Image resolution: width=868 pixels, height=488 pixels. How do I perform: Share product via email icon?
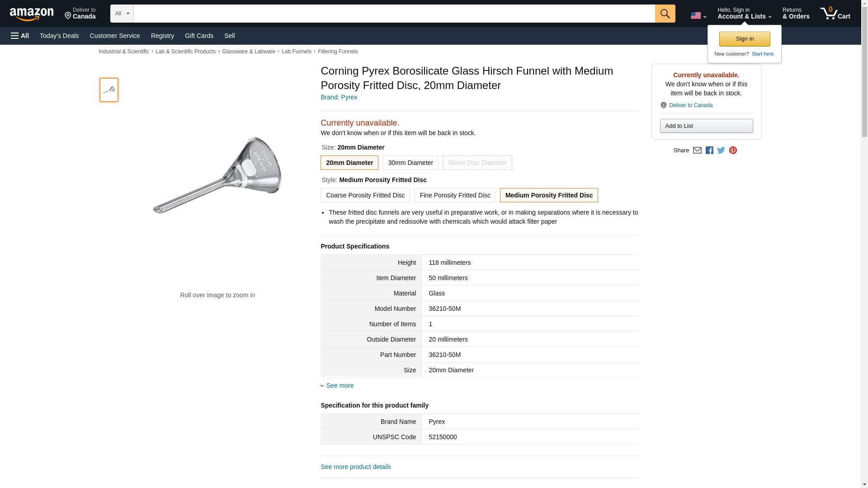697,150
